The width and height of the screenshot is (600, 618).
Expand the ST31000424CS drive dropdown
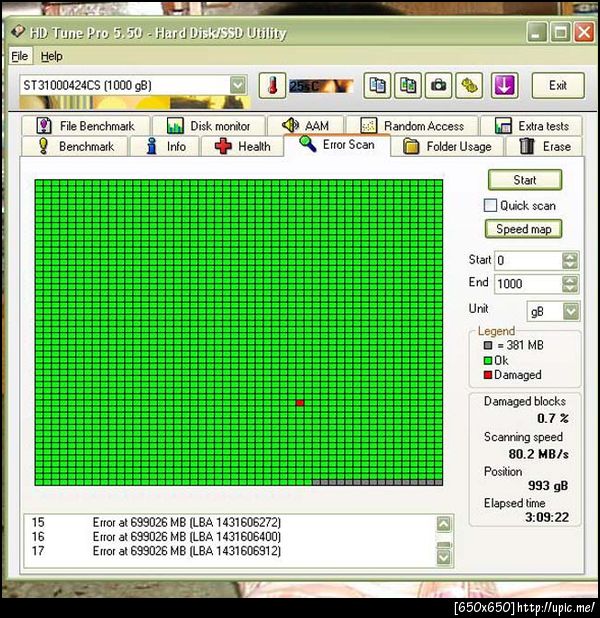pyautogui.click(x=238, y=85)
